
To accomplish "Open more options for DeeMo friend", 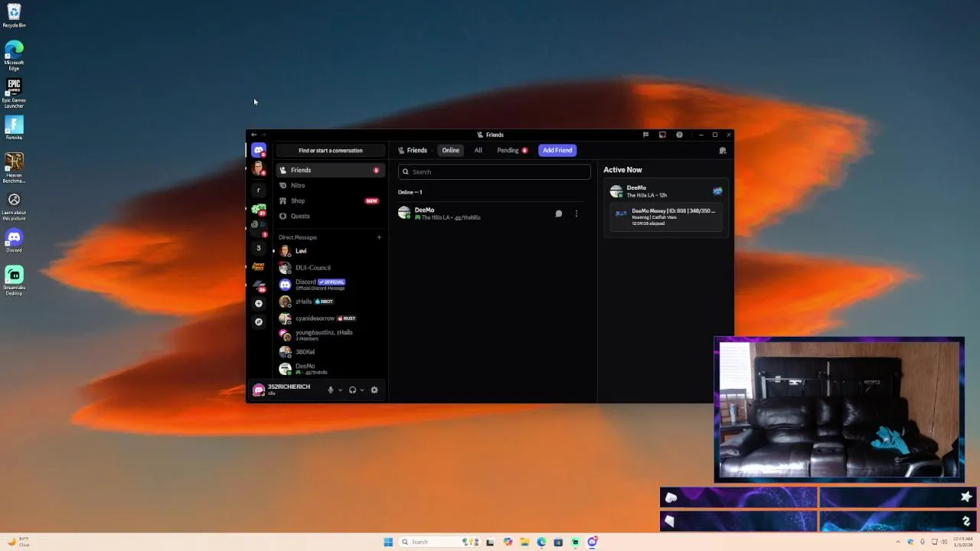I will 577,214.
